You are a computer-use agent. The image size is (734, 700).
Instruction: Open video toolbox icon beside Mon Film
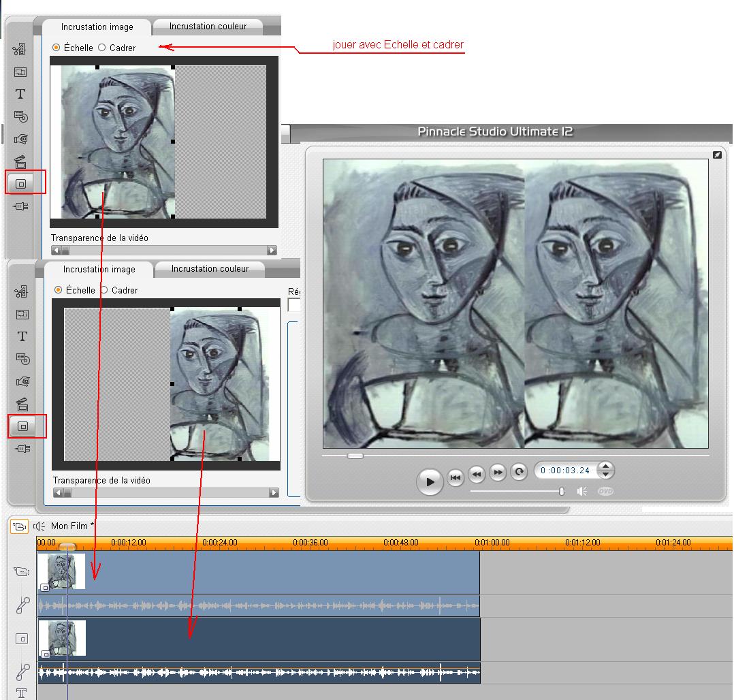pos(19,526)
